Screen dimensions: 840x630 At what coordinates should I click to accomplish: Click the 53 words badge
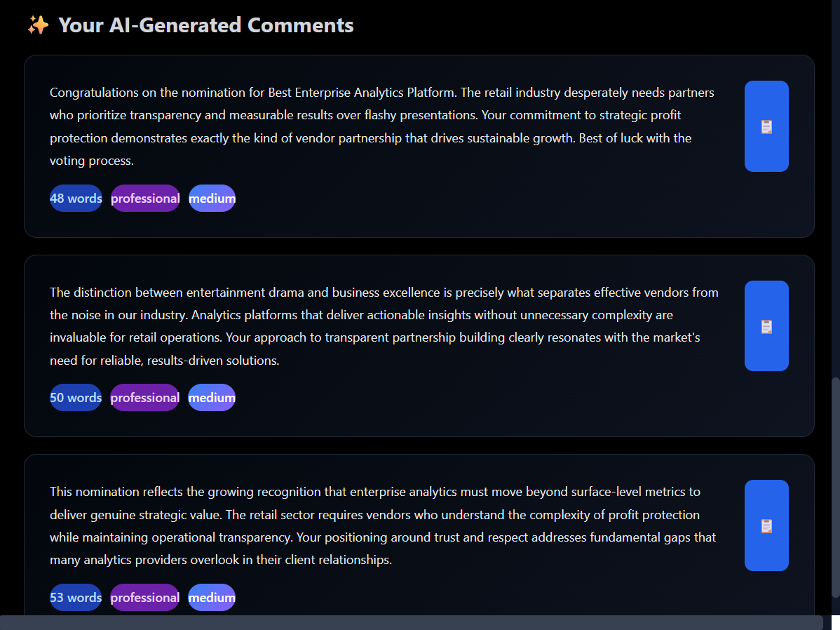click(75, 597)
